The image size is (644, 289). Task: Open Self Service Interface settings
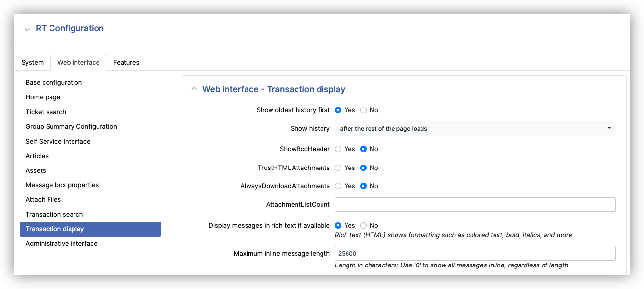pyautogui.click(x=58, y=141)
